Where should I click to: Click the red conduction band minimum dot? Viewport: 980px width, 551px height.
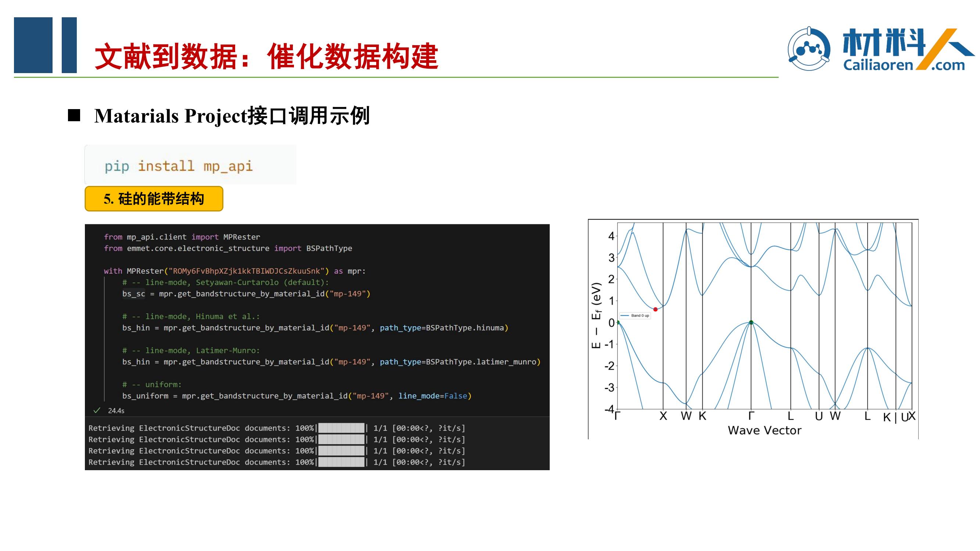coord(655,309)
